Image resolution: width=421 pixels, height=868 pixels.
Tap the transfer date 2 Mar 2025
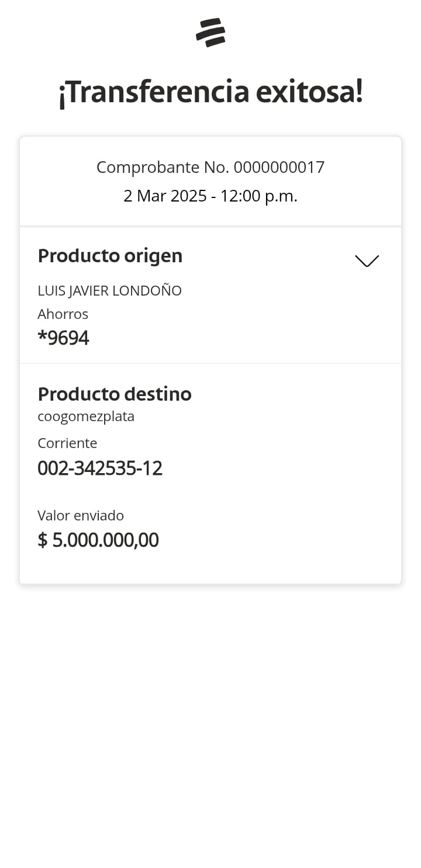click(165, 196)
